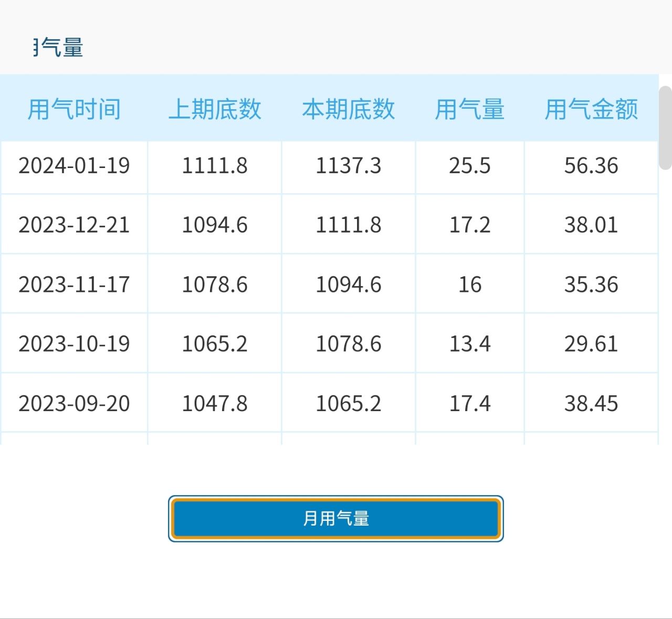The image size is (672, 619).
Task: Click date cell 2023-11-17
Action: [x=74, y=285]
